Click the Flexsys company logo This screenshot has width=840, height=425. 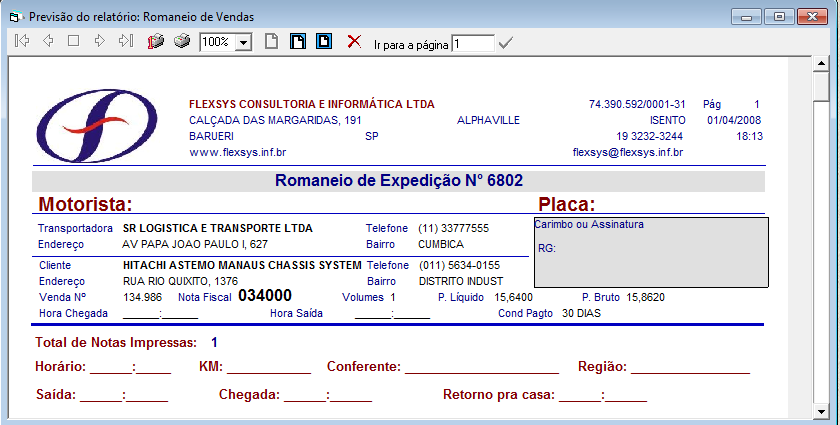[x=96, y=126]
